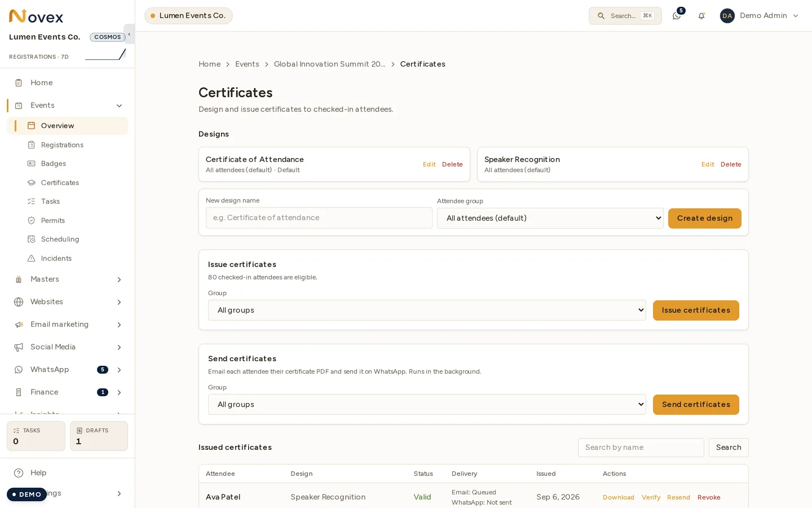
Task: Click the Websites globe icon
Action: (x=19, y=302)
